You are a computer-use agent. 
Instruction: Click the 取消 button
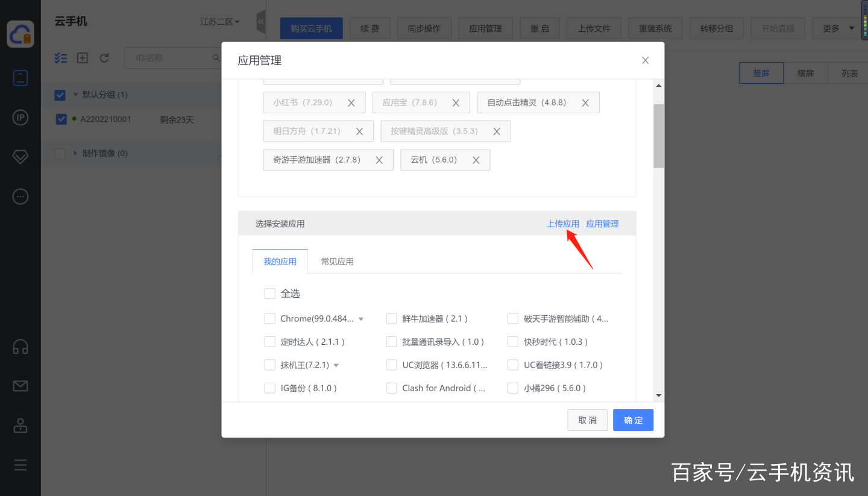588,420
